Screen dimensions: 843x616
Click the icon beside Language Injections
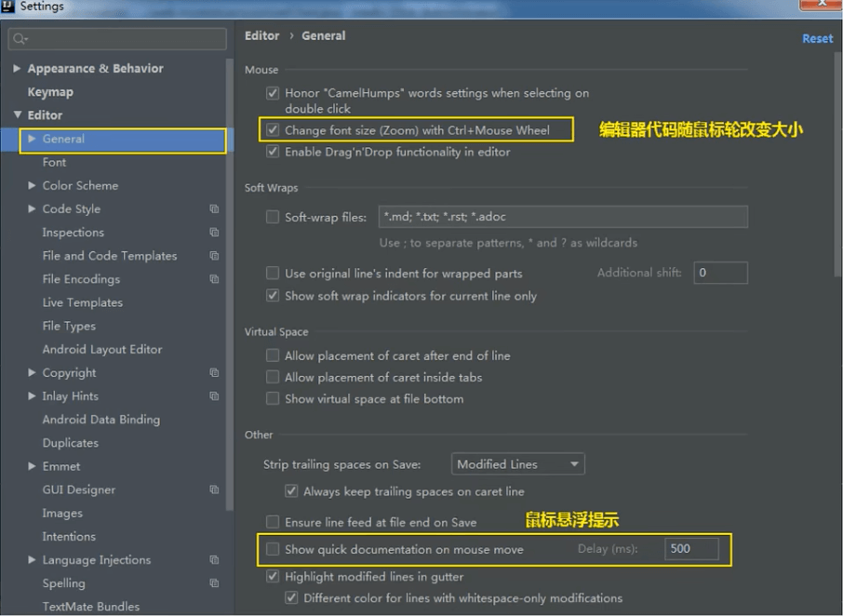(x=214, y=560)
